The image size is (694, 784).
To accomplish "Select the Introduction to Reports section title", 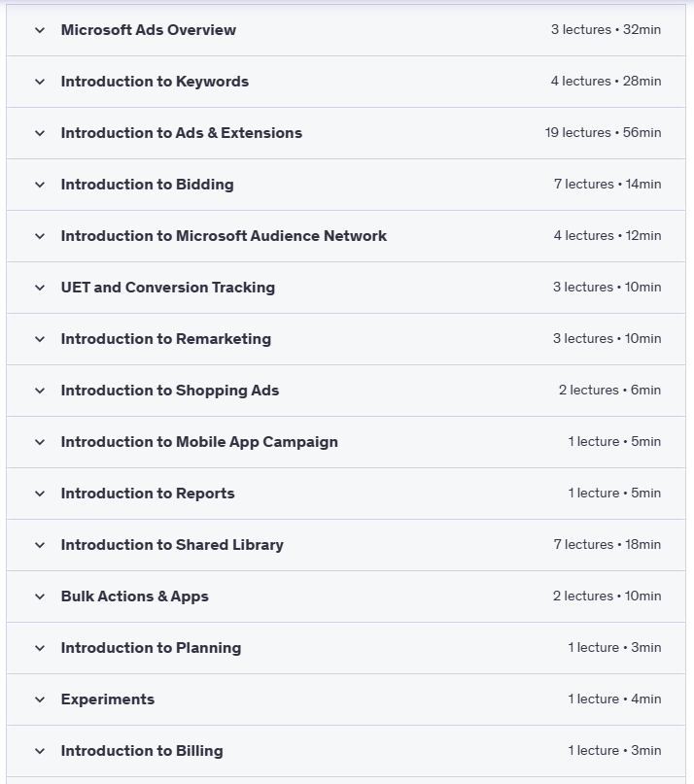I will click(x=148, y=494).
